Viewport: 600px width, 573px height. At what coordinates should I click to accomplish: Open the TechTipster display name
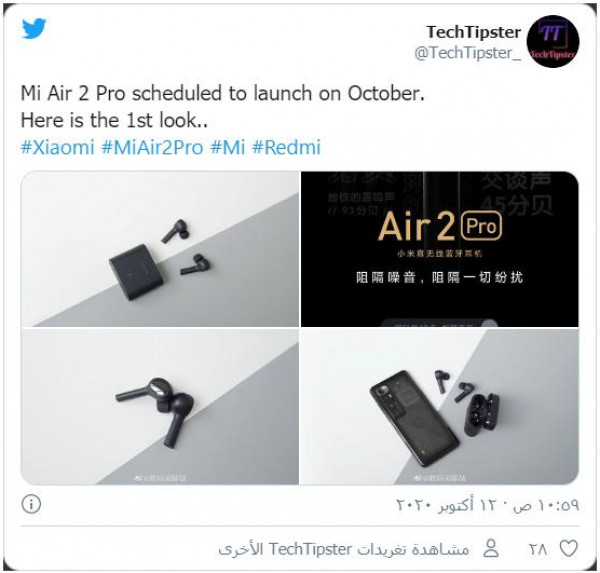(474, 32)
